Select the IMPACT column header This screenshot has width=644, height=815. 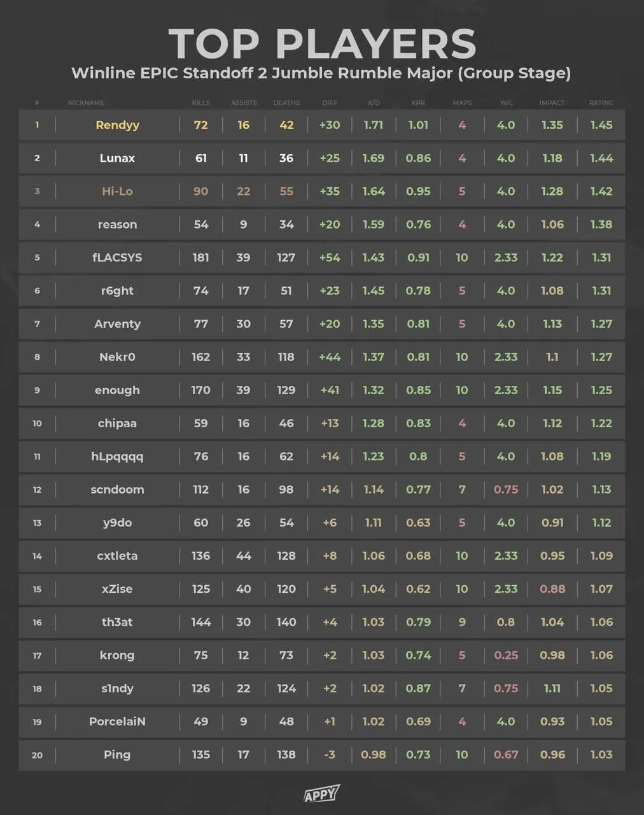[552, 103]
